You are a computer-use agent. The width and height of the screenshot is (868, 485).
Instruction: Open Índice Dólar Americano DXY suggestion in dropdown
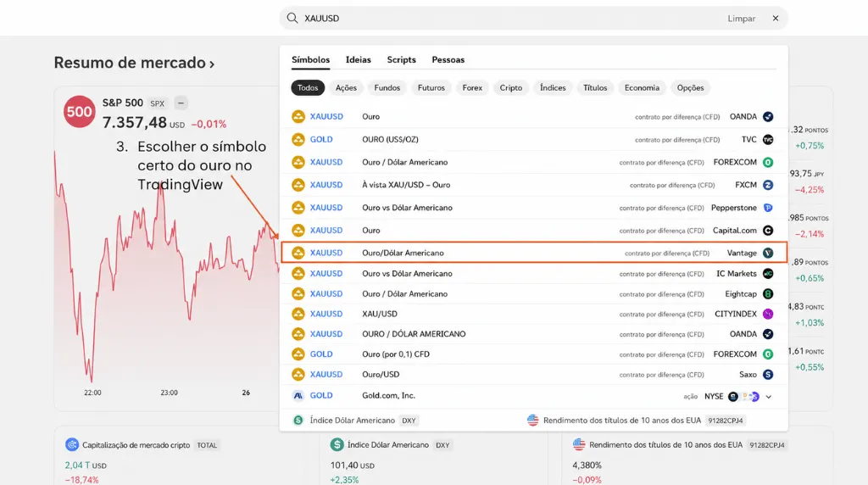click(355, 421)
